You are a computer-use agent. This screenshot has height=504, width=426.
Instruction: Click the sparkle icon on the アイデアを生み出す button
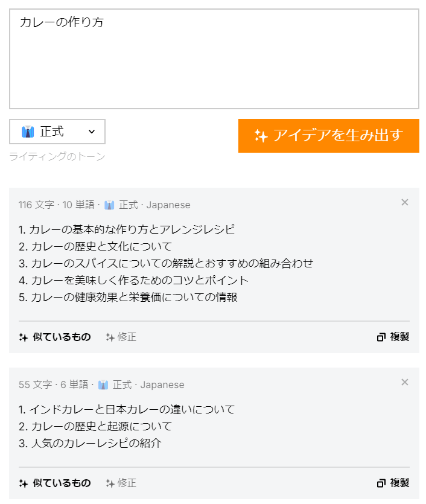[260, 136]
